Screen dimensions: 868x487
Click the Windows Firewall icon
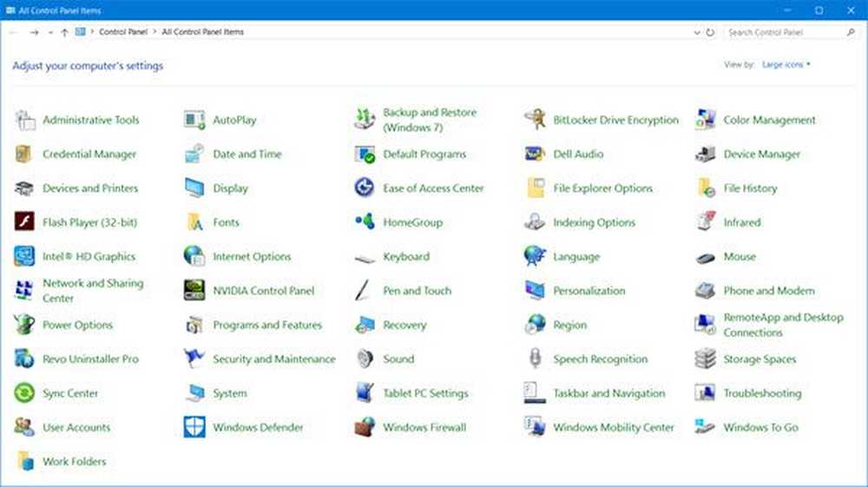[365, 427]
